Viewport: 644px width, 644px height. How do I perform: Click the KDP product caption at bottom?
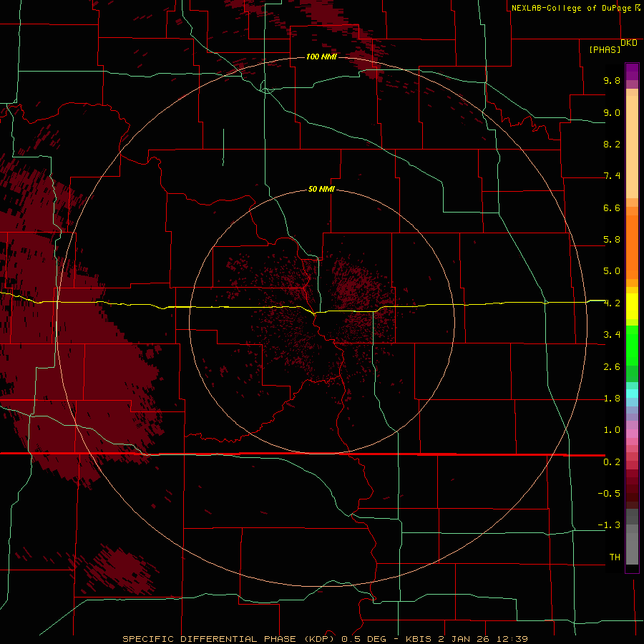[x=325, y=639]
